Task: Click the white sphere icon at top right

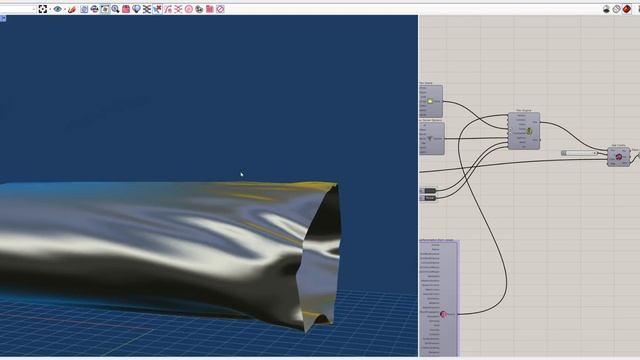Action: (x=616, y=9)
